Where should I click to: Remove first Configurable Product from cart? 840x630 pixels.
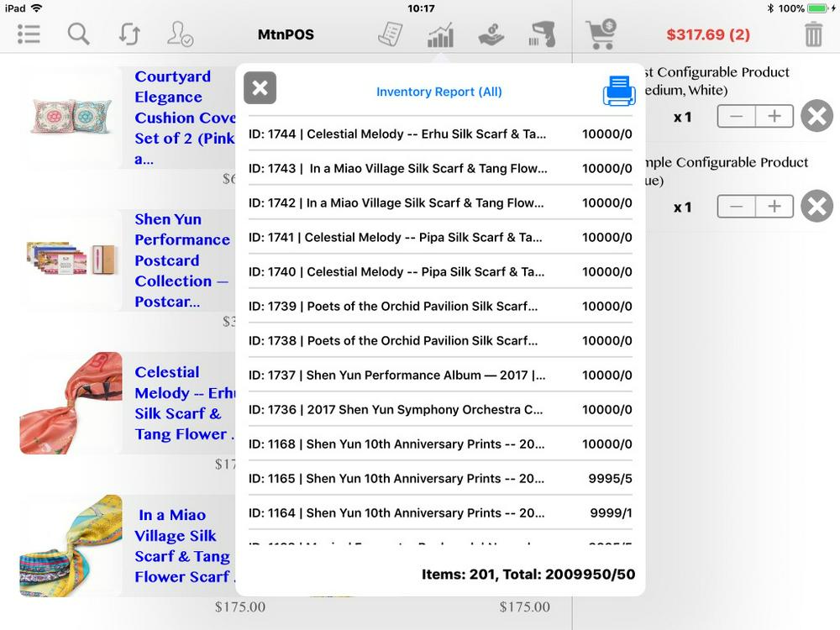pyautogui.click(x=817, y=116)
